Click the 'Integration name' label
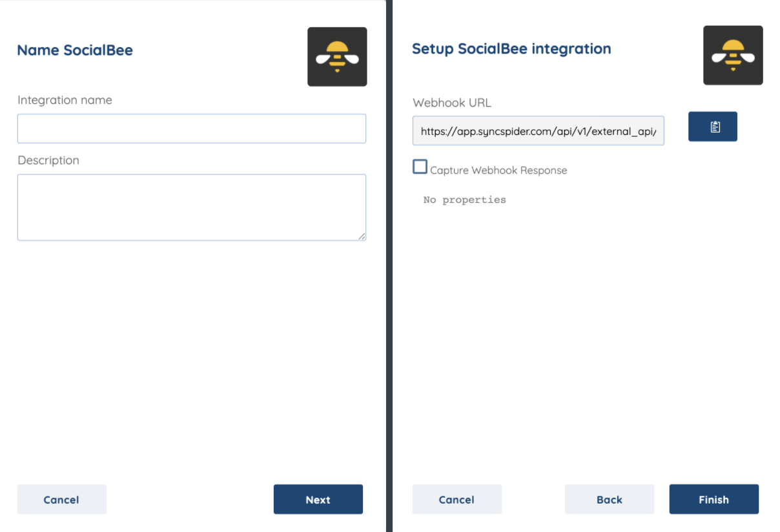The width and height of the screenshot is (780, 532). point(65,100)
